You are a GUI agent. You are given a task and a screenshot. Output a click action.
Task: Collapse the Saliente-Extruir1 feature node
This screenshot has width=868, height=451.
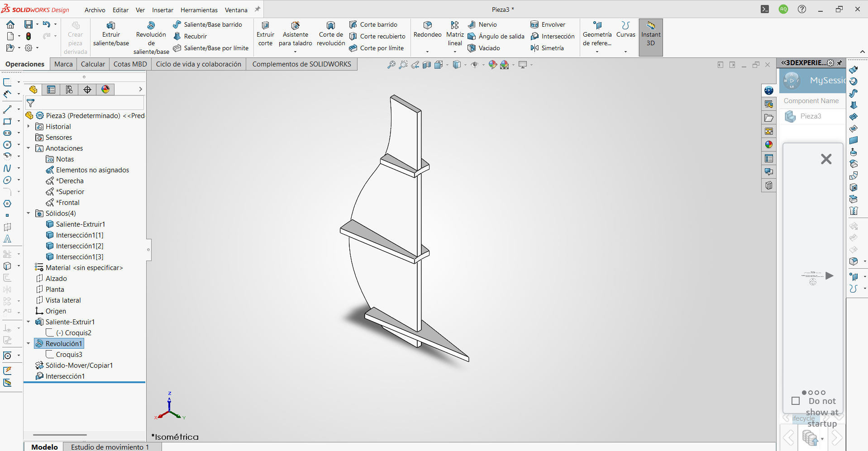pos(29,322)
